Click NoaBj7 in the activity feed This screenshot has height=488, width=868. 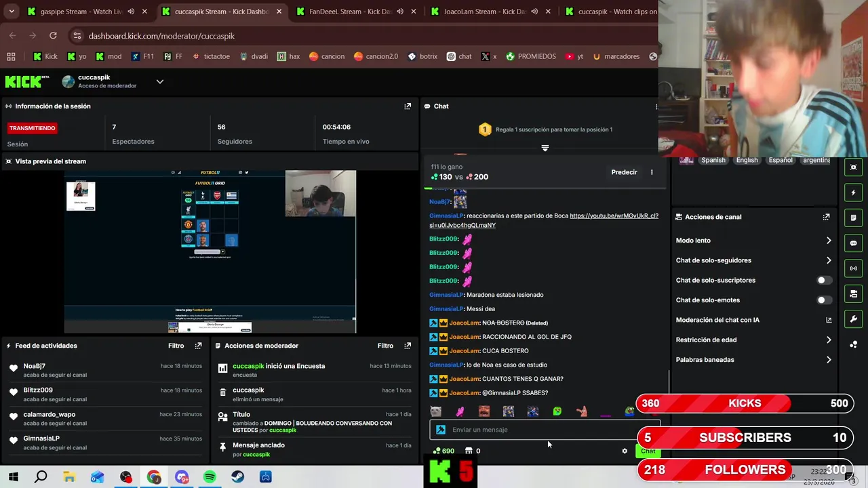pos(35,366)
